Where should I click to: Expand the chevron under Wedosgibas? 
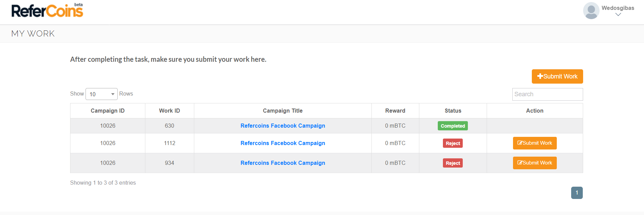pyautogui.click(x=618, y=15)
